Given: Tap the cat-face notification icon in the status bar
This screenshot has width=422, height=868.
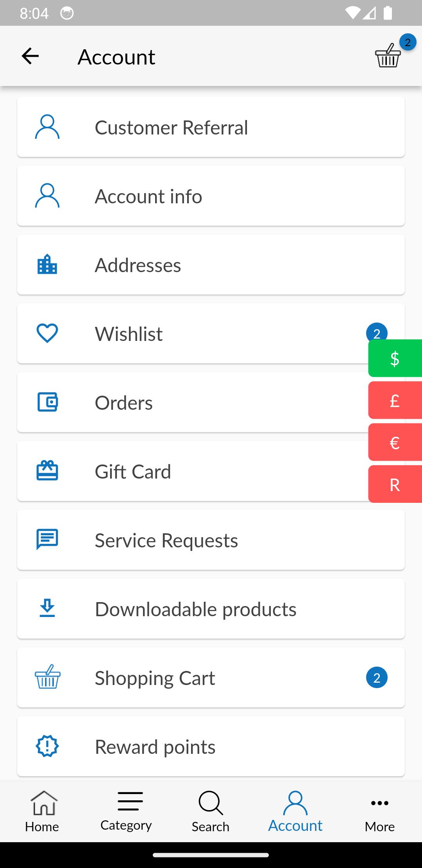Looking at the screenshot, I should tap(67, 13).
